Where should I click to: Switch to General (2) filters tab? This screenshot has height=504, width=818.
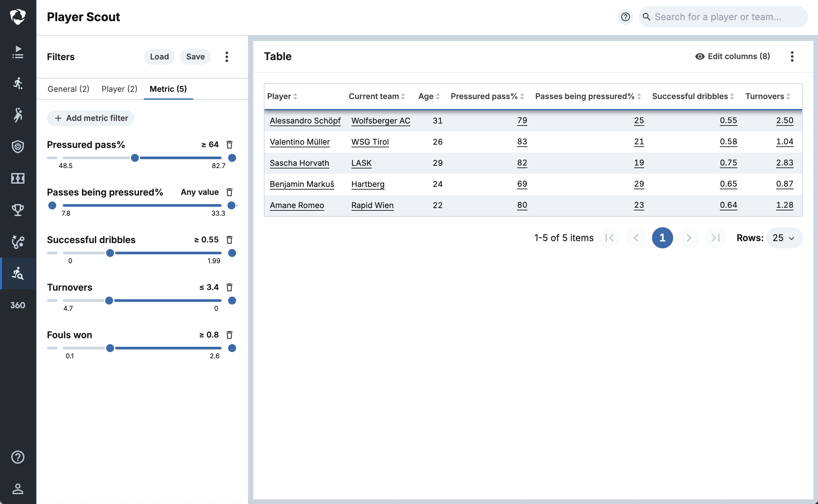click(x=68, y=89)
